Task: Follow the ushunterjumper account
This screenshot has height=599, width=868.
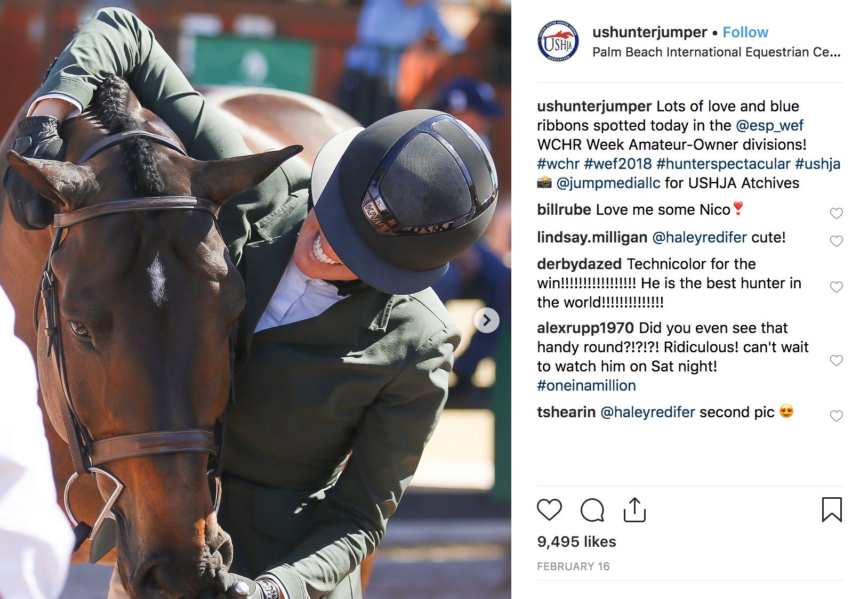Action: (x=745, y=32)
